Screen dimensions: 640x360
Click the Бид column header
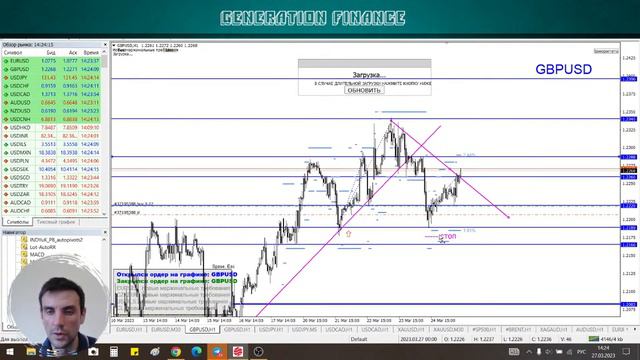click(x=50, y=53)
